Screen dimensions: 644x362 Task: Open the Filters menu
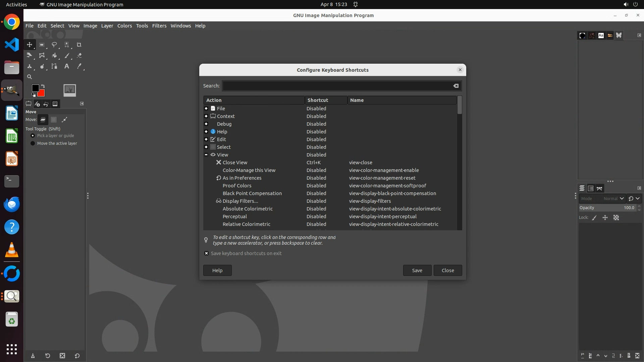coord(159,26)
